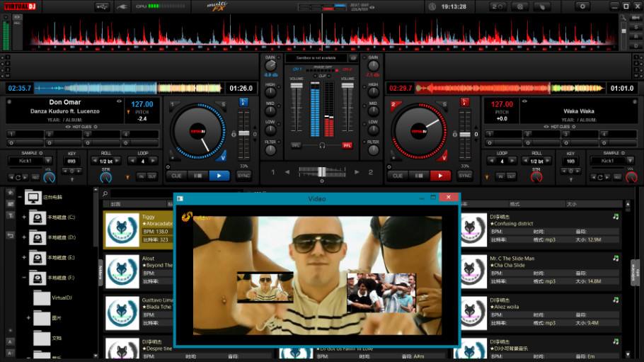
Task: Click the Video window maximize button
Action: pos(433,198)
